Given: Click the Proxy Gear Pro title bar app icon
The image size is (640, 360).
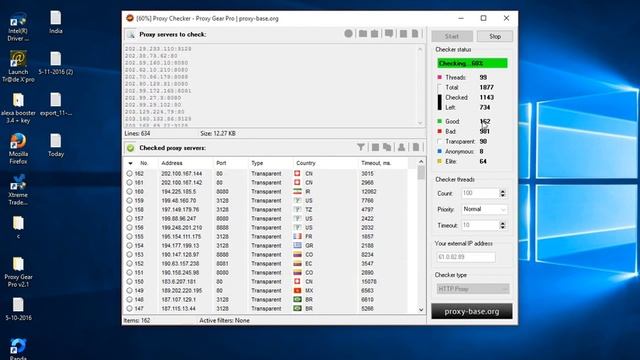Looking at the screenshot, I should [130, 18].
